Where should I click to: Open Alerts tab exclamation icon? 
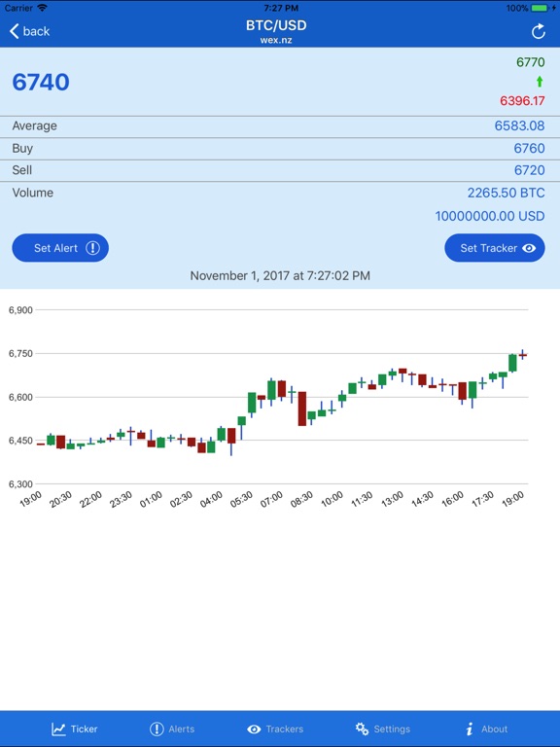[x=157, y=729]
